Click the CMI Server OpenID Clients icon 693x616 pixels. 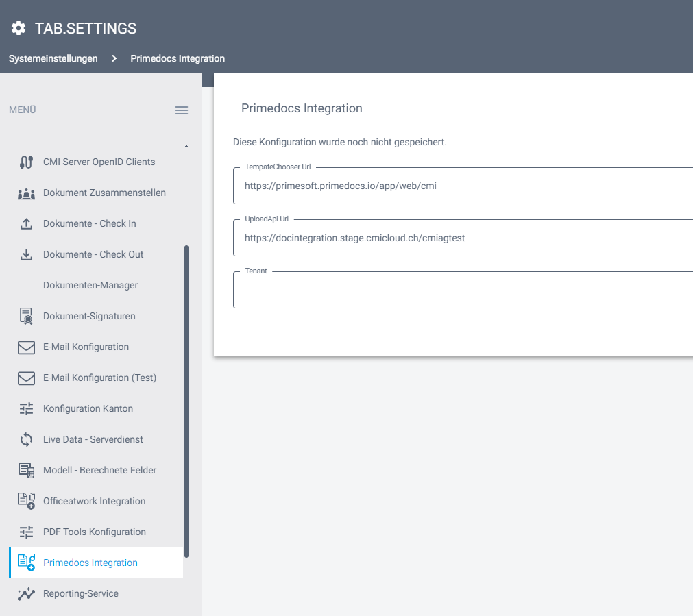(x=27, y=162)
